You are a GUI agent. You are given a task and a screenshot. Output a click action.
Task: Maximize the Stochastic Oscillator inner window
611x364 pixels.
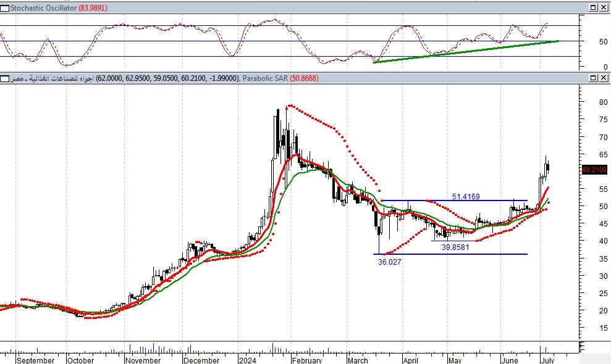tap(592, 7)
